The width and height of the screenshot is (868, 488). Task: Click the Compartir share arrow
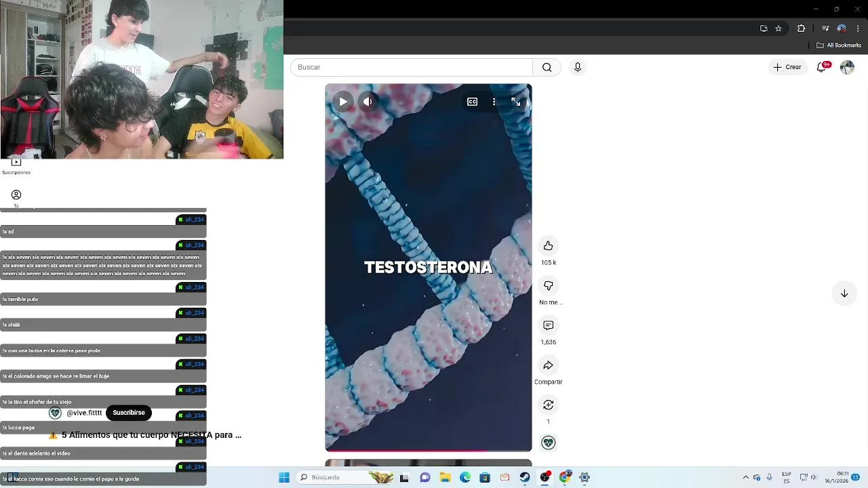tap(548, 365)
